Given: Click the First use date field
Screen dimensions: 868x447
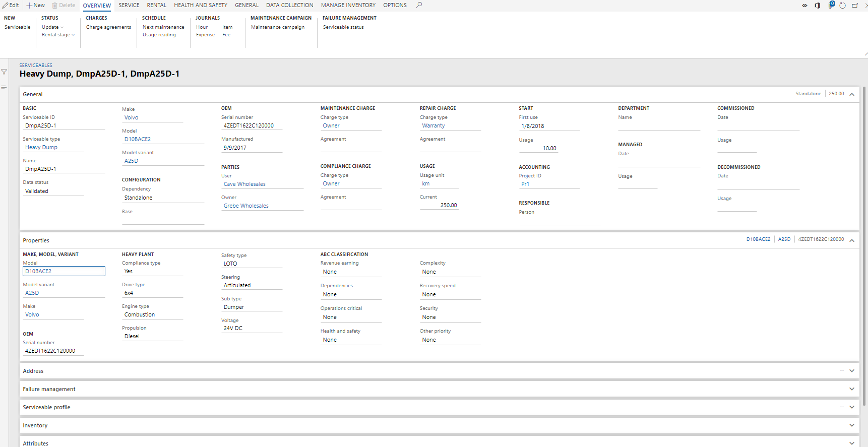Looking at the screenshot, I should (549, 126).
